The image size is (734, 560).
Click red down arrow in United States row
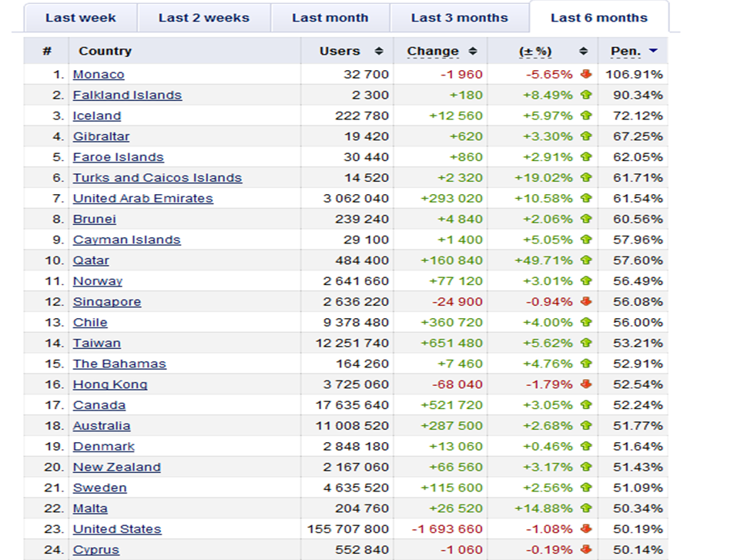(x=585, y=529)
